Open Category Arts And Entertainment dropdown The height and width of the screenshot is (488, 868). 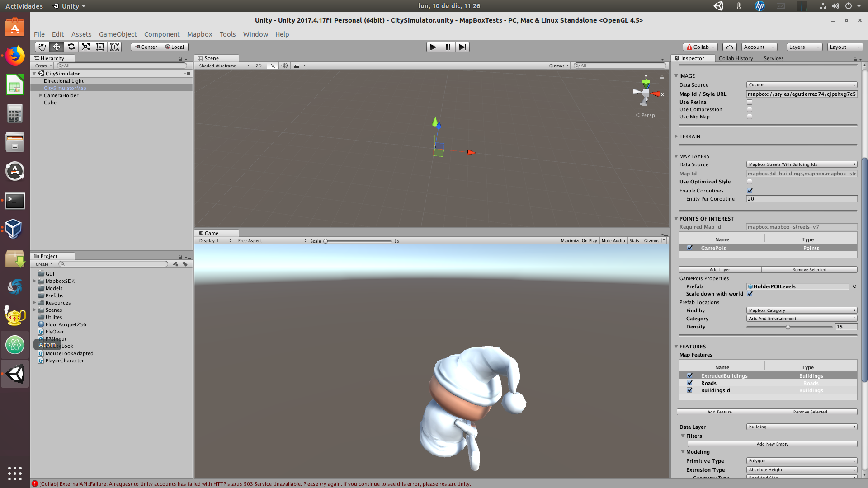802,319
